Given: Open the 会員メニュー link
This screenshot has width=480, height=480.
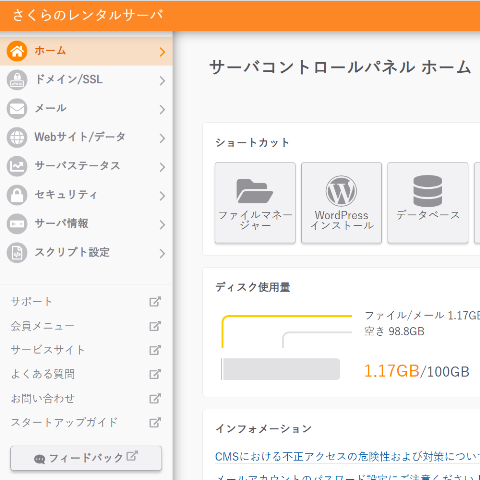Looking at the screenshot, I should 42,326.
